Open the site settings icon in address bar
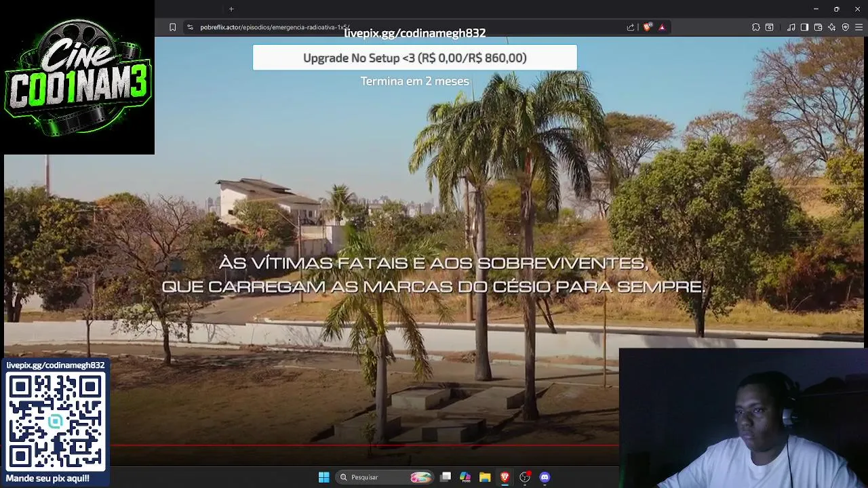Viewport: 868px width, 488px height. 190,27
